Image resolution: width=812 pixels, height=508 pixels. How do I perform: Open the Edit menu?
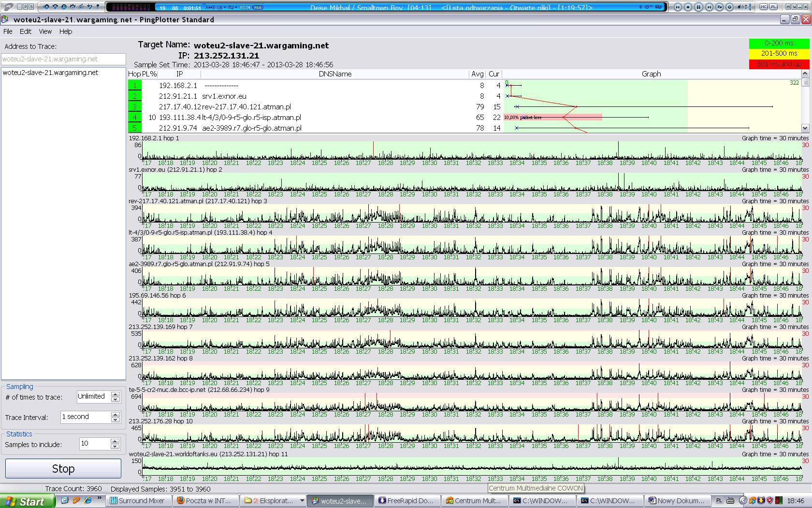tap(25, 31)
